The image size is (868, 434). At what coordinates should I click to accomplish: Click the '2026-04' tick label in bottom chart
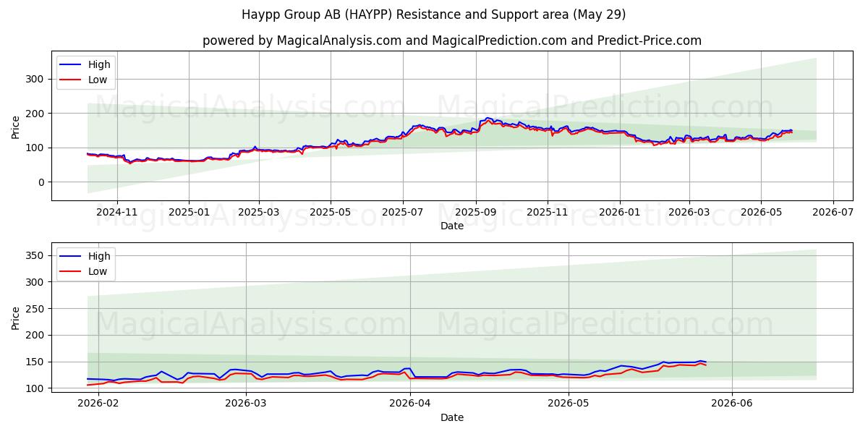pyautogui.click(x=410, y=404)
